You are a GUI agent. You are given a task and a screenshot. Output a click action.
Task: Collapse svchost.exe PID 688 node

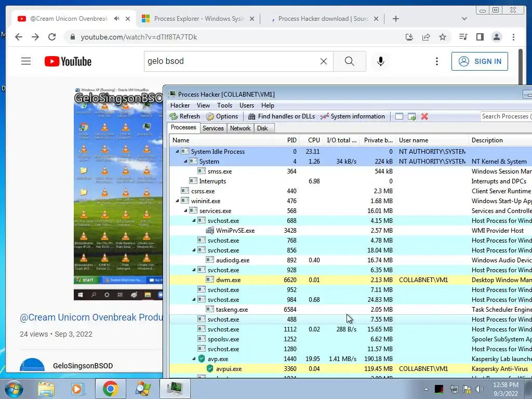coord(194,220)
